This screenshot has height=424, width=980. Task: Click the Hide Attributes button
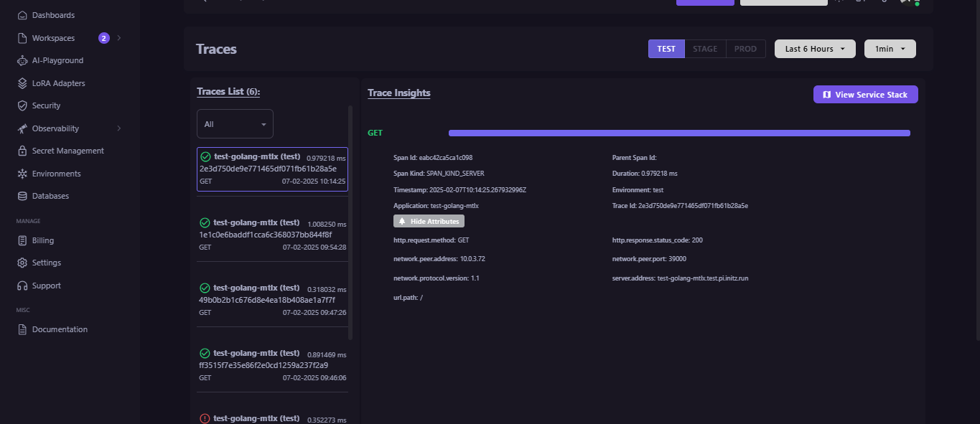coord(429,222)
